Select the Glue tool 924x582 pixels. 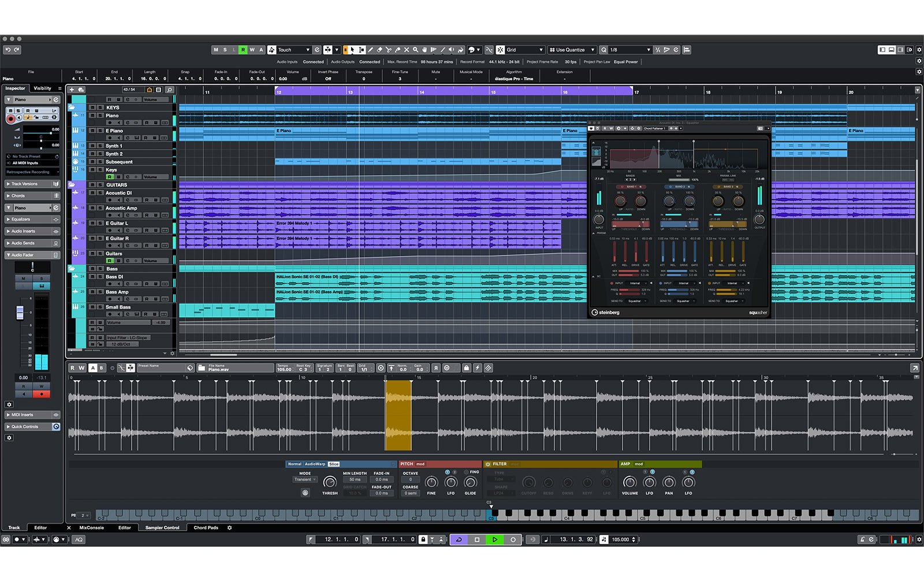click(398, 50)
